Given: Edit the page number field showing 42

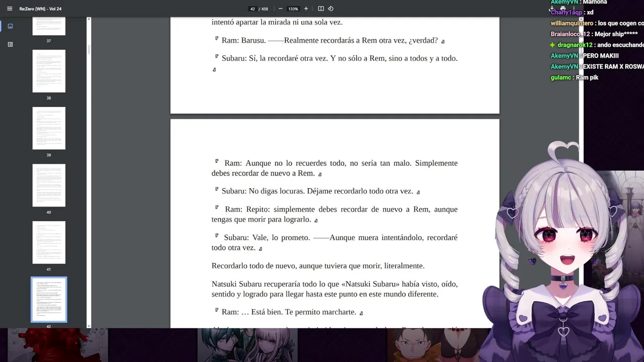Looking at the screenshot, I should click(253, 9).
